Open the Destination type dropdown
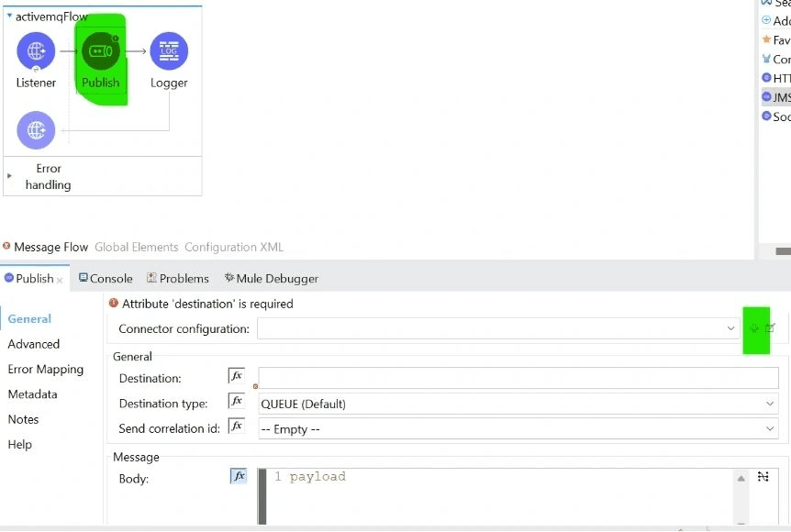791x532 pixels. 769,402
